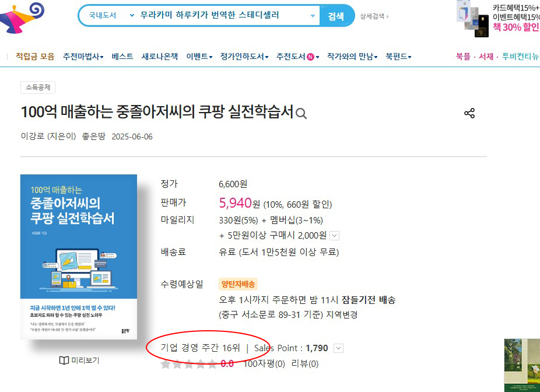Open 국내도서 search category dropdown
The width and height of the screenshot is (540, 392).
coord(111,16)
